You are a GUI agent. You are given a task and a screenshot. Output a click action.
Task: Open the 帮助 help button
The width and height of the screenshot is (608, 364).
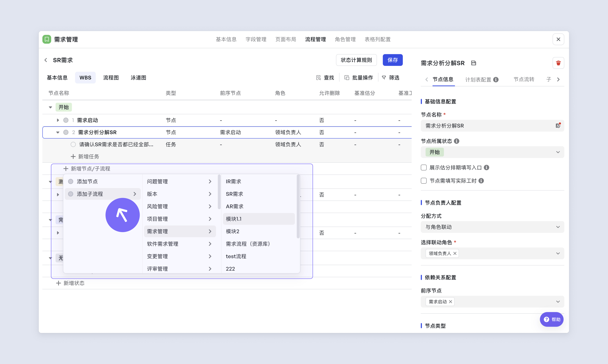point(552,319)
